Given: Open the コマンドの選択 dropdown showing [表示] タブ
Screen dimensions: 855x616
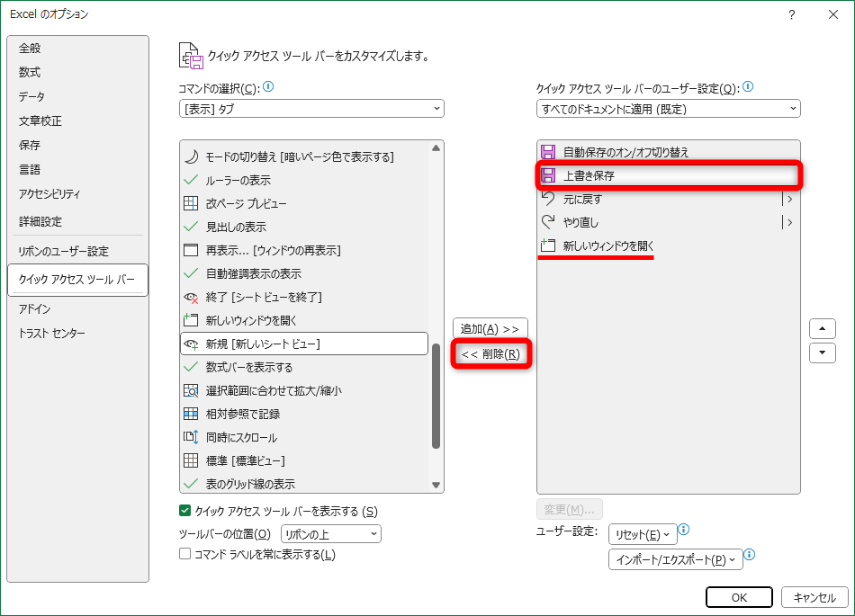Looking at the screenshot, I should pyautogui.click(x=311, y=108).
